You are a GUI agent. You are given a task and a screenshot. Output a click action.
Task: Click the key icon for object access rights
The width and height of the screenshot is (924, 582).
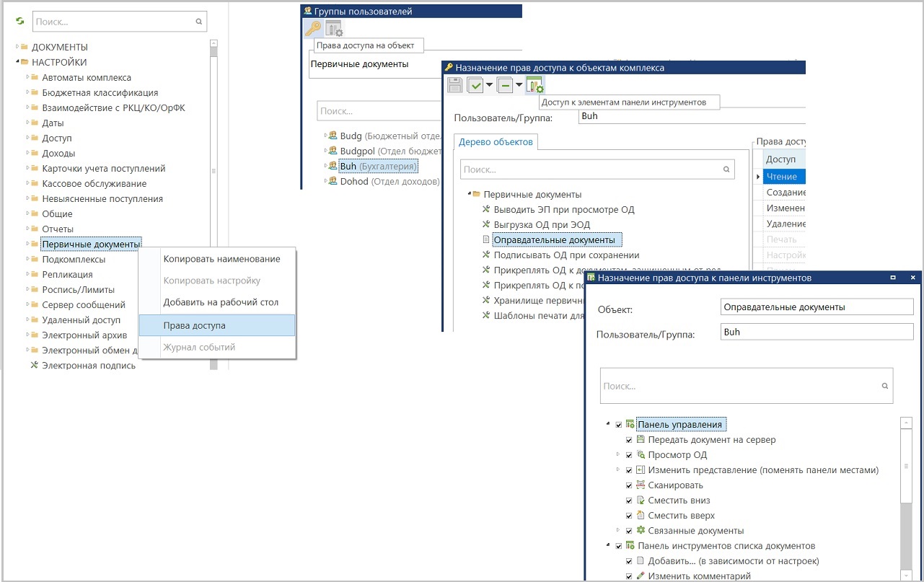coord(312,29)
